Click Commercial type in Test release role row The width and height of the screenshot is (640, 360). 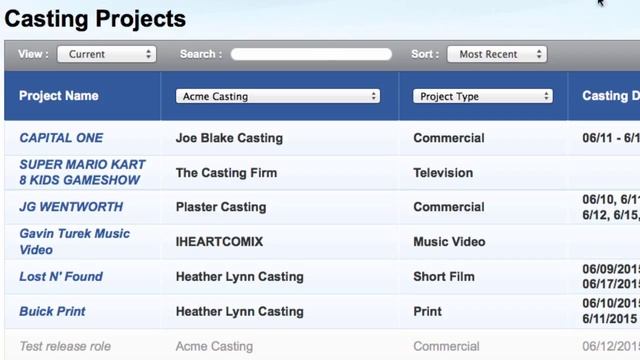point(446,346)
